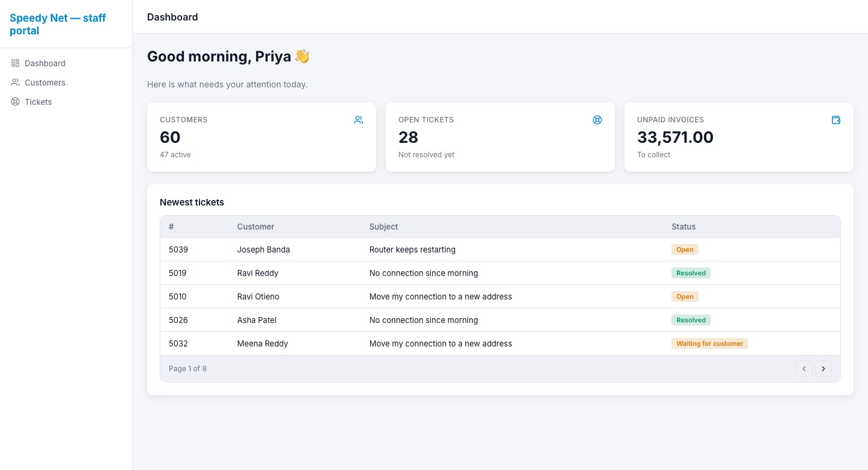Click the Waiting for customer status badge
The height and width of the screenshot is (470, 868).
pos(710,343)
